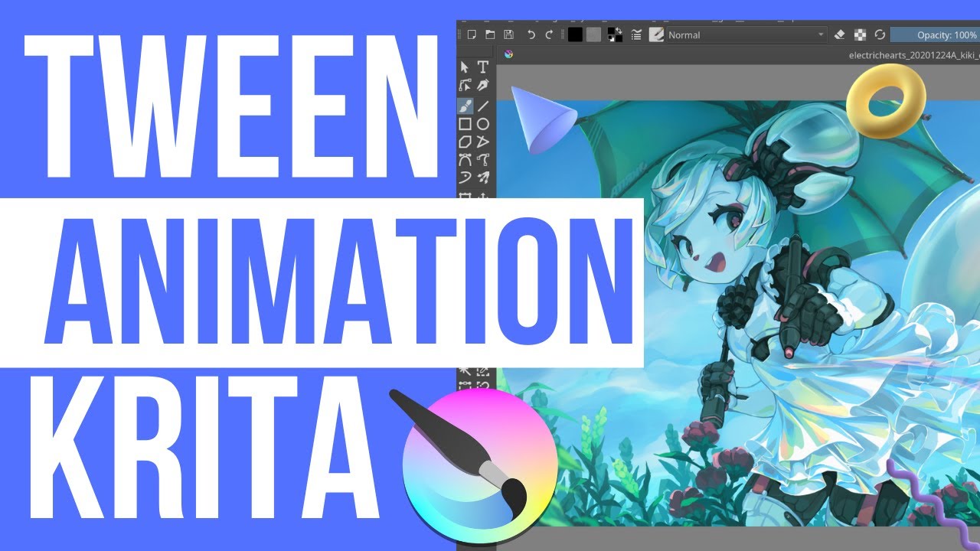Select the Freehand Path tool
Viewport: 980px width, 551px height.
(483, 161)
